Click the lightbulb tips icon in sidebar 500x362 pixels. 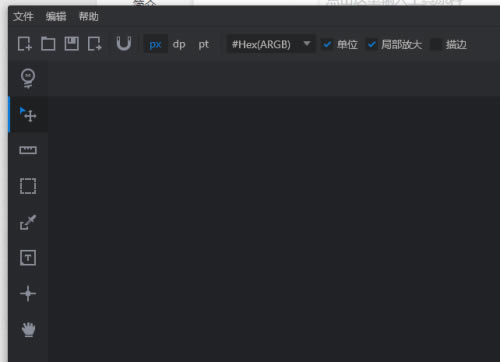(28, 79)
